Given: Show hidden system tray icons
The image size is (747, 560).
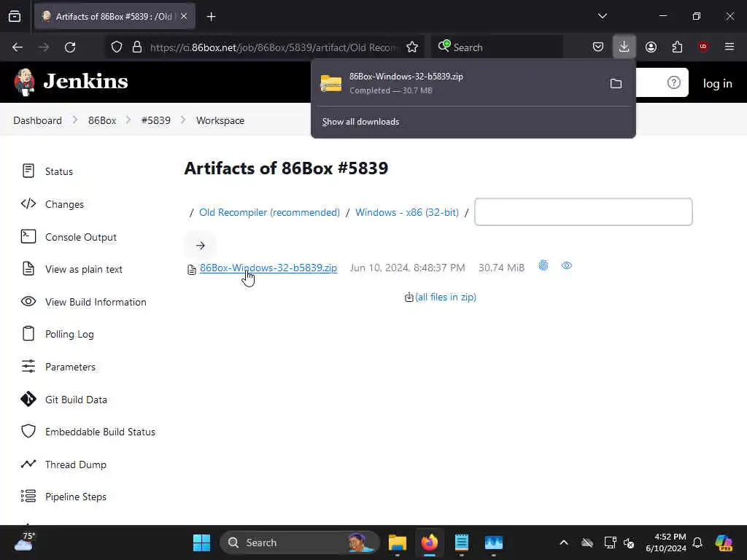Looking at the screenshot, I should 564,542.
